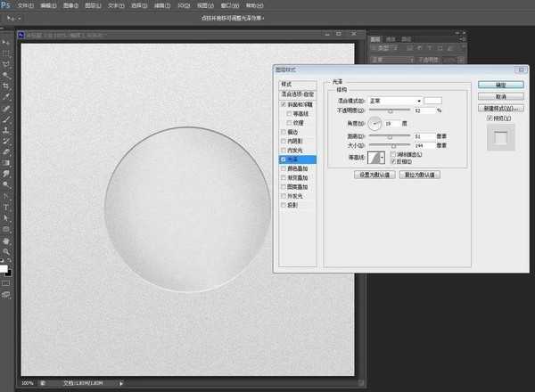This screenshot has width=535, height=392.
Task: Click the satin effect color swatch
Action: [433, 100]
